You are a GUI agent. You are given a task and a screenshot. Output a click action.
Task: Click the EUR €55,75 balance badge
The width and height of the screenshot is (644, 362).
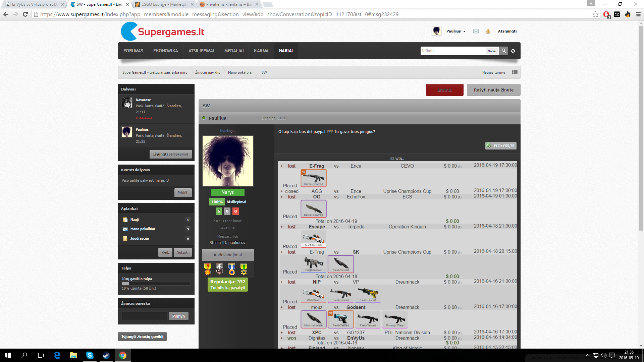click(x=501, y=146)
